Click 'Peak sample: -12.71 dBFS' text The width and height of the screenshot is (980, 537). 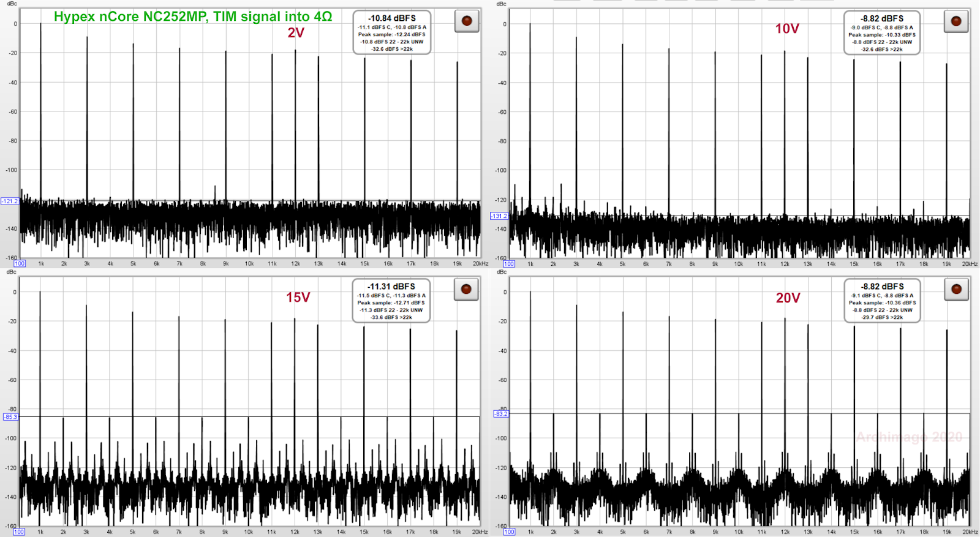point(391,303)
